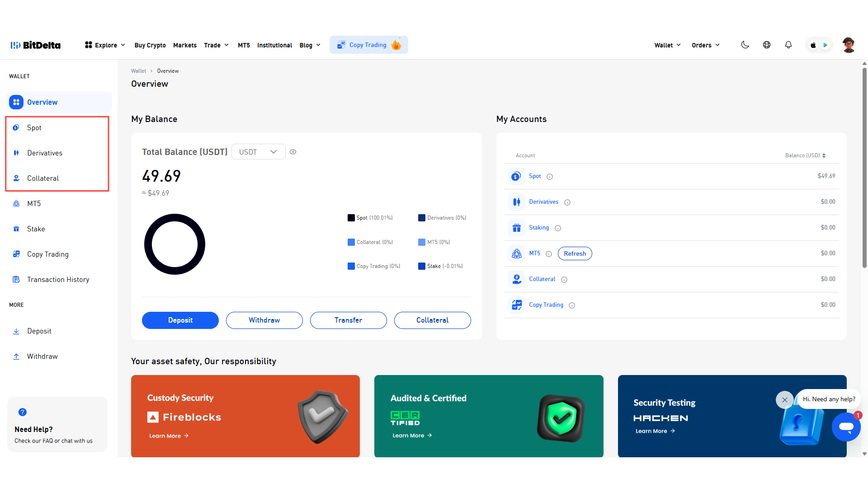Click info icon next to Collateral account

pyautogui.click(x=564, y=280)
